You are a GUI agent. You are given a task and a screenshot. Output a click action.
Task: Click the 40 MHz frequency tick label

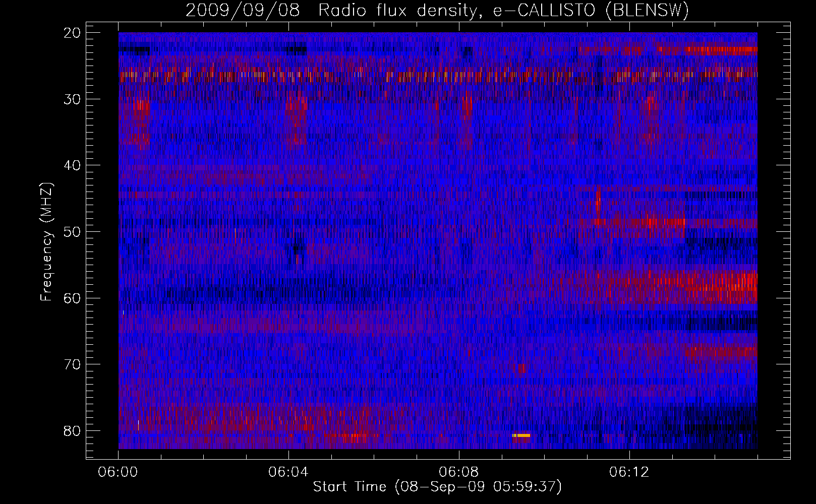[73, 165]
